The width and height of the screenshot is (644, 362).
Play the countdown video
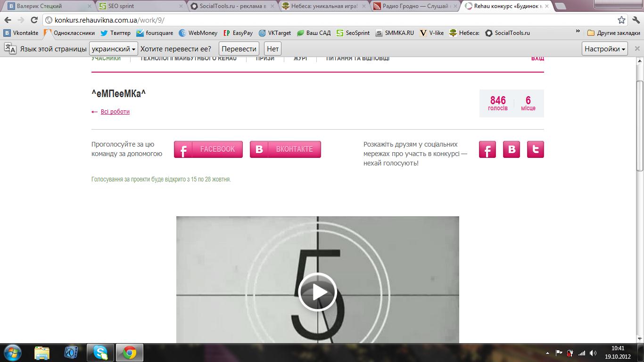318,292
